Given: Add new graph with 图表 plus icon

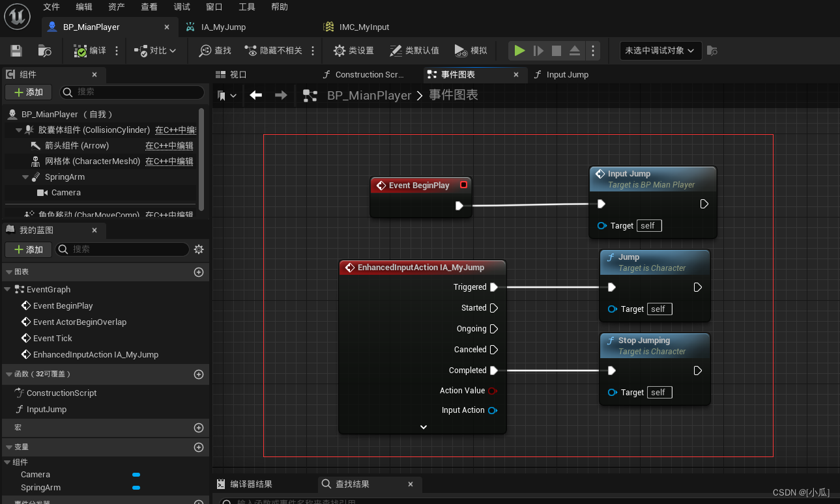Looking at the screenshot, I should (199, 272).
